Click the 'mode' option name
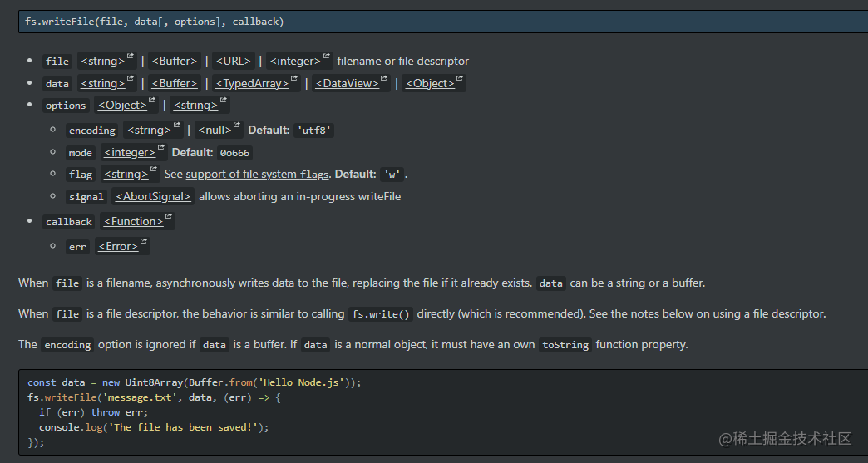The height and width of the screenshot is (463, 868). (x=81, y=153)
